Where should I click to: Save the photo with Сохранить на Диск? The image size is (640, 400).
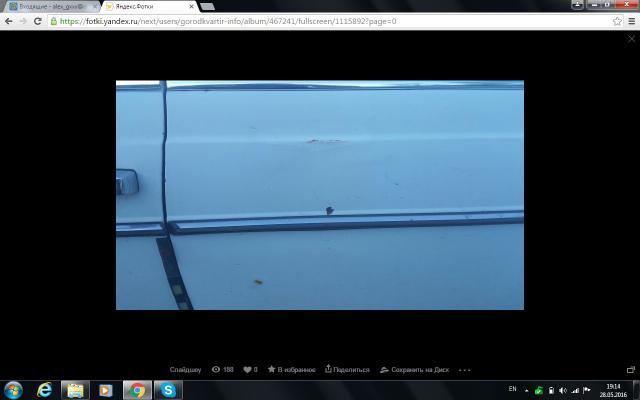pyautogui.click(x=416, y=369)
